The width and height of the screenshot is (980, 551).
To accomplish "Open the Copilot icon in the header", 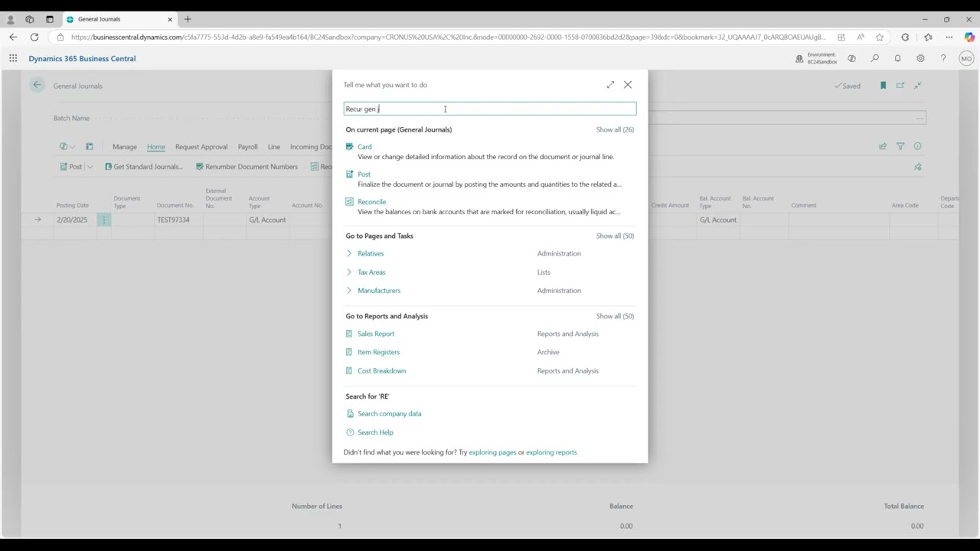I will click(x=851, y=58).
